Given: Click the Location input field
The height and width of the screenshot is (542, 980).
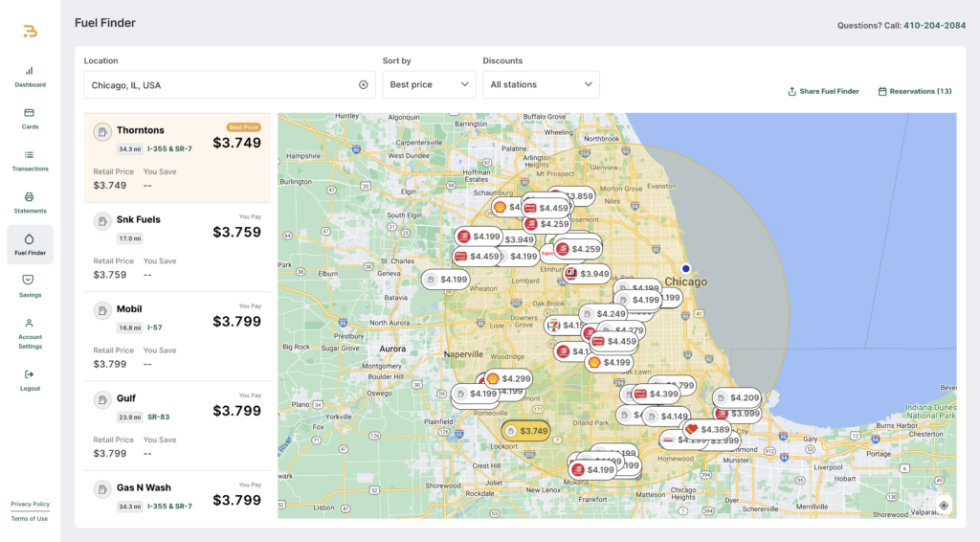Looking at the screenshot, I should click(230, 84).
